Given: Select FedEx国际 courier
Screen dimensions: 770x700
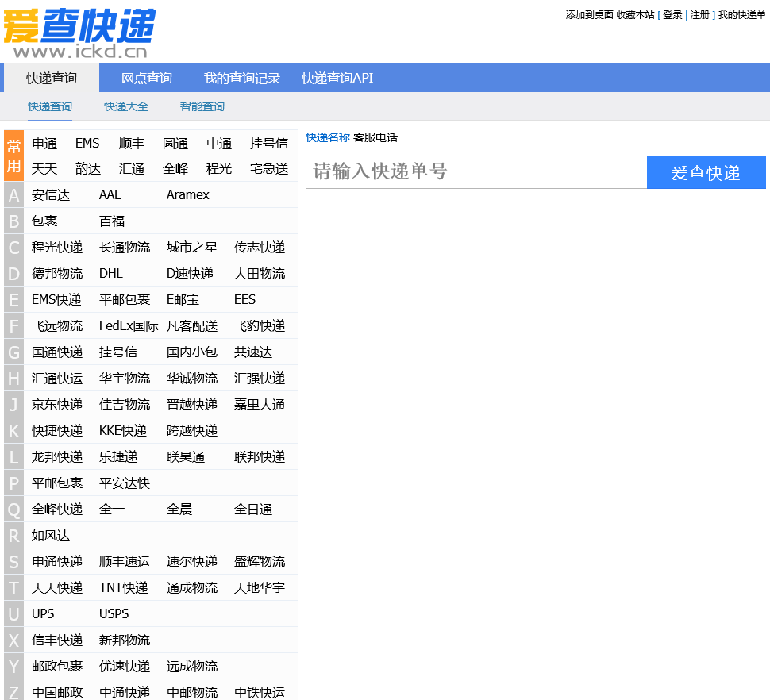Looking at the screenshot, I should [x=129, y=326].
